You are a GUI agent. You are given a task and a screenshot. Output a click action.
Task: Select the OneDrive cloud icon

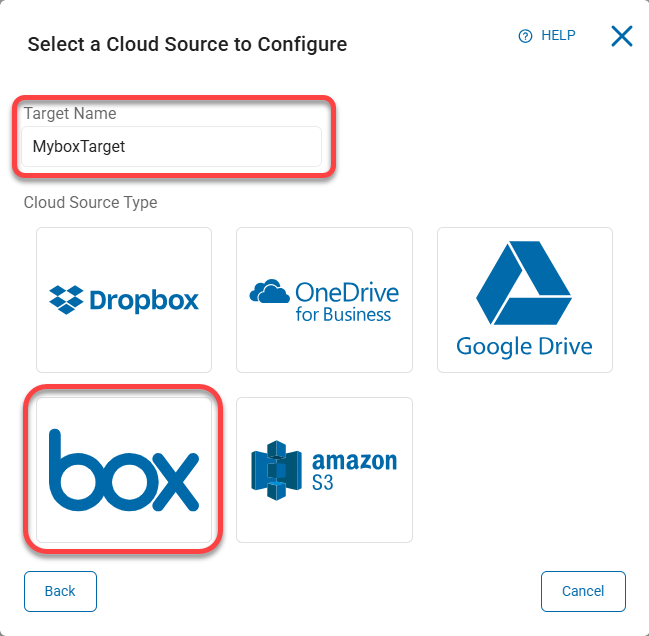(270, 292)
